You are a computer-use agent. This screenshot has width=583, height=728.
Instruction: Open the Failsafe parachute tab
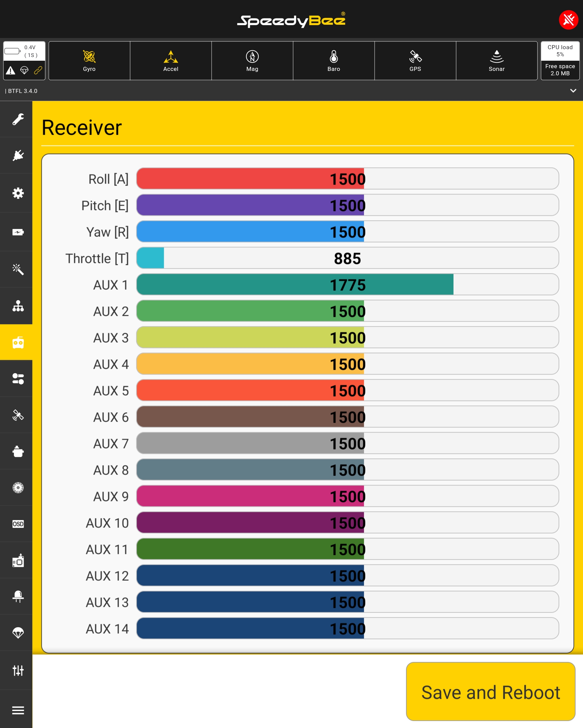pyautogui.click(x=18, y=633)
